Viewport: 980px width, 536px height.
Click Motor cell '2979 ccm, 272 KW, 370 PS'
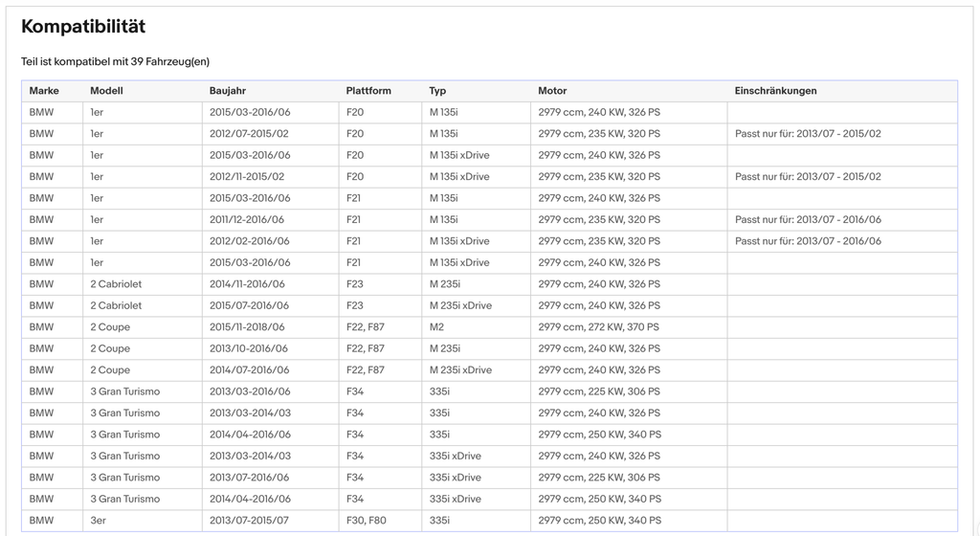pos(599,327)
